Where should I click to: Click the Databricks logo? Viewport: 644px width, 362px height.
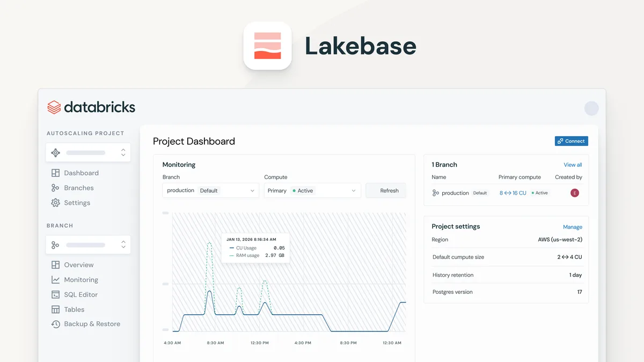click(91, 107)
